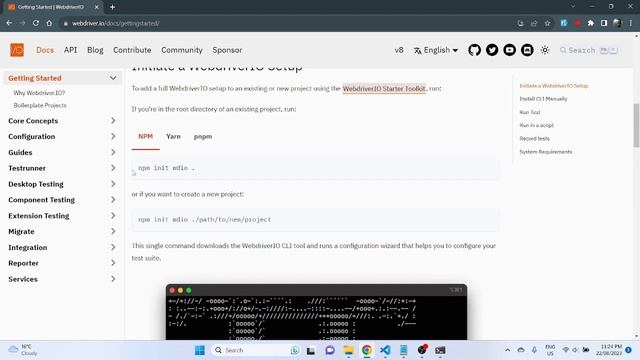Click the npm init wdio . code block
Viewport: 640px width, 360px height.
pyautogui.click(x=315, y=168)
